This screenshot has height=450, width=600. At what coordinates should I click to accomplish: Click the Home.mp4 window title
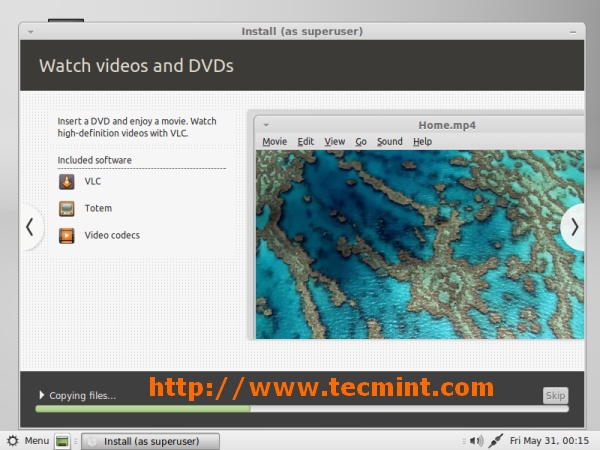point(447,125)
